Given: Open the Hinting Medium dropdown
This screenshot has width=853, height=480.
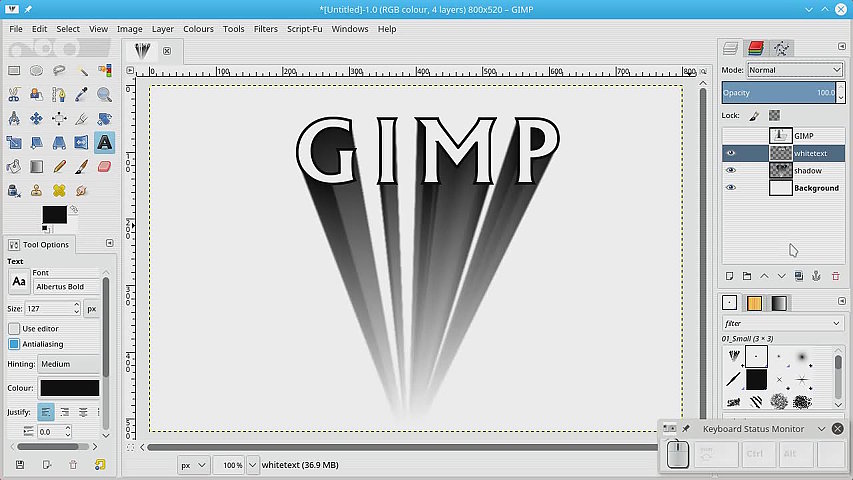Looking at the screenshot, I should coord(69,364).
